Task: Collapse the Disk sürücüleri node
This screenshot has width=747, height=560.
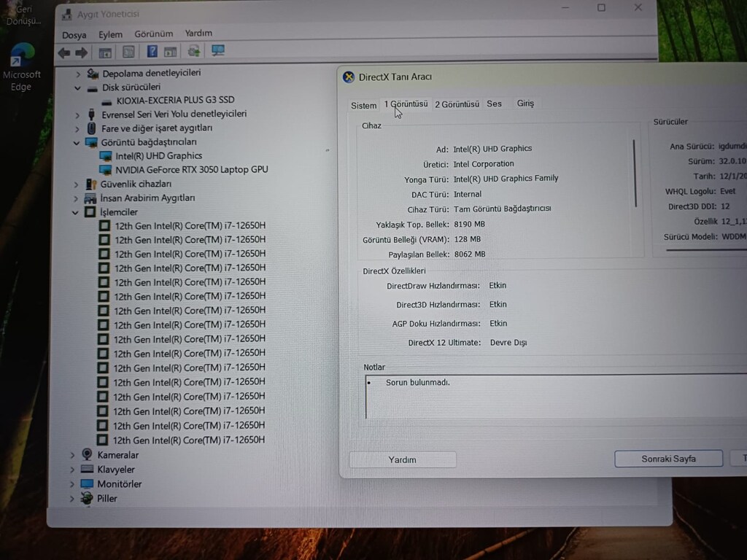Action: point(77,88)
